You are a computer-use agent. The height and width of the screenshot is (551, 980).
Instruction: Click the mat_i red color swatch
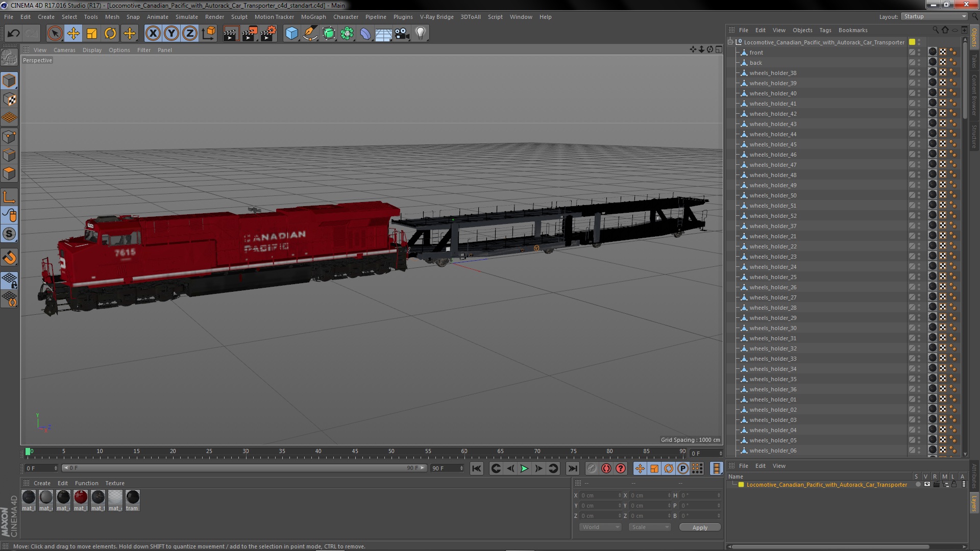(80, 497)
